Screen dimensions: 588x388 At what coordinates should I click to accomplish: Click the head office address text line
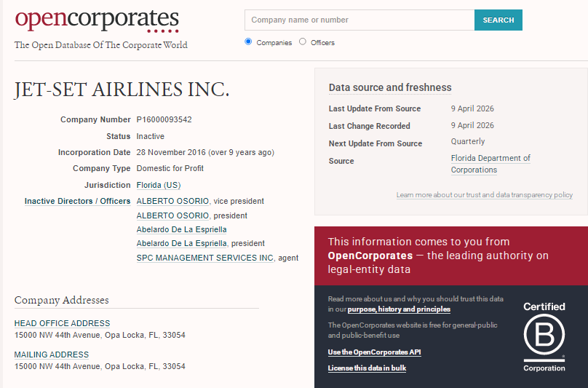pyautogui.click(x=100, y=335)
